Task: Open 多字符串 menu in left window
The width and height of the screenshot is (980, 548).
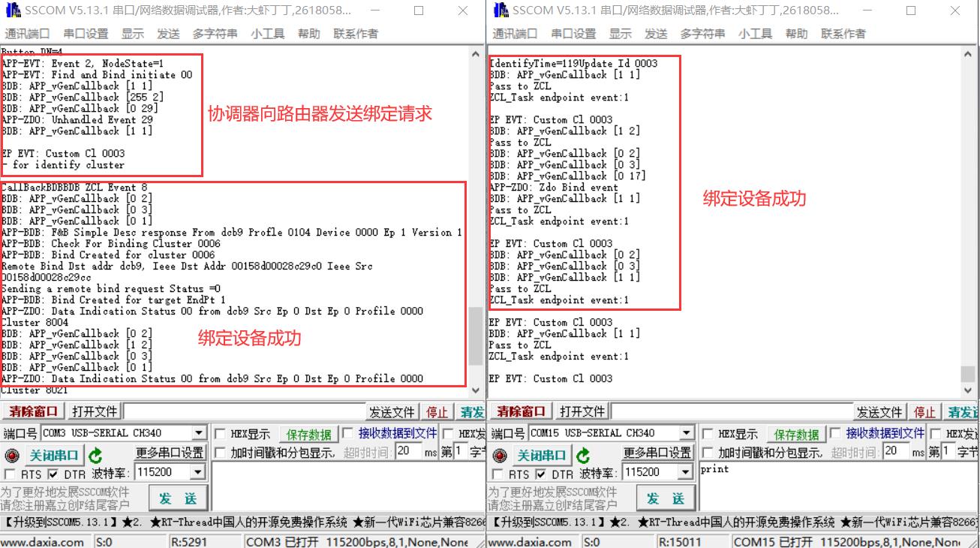Action: (215, 34)
